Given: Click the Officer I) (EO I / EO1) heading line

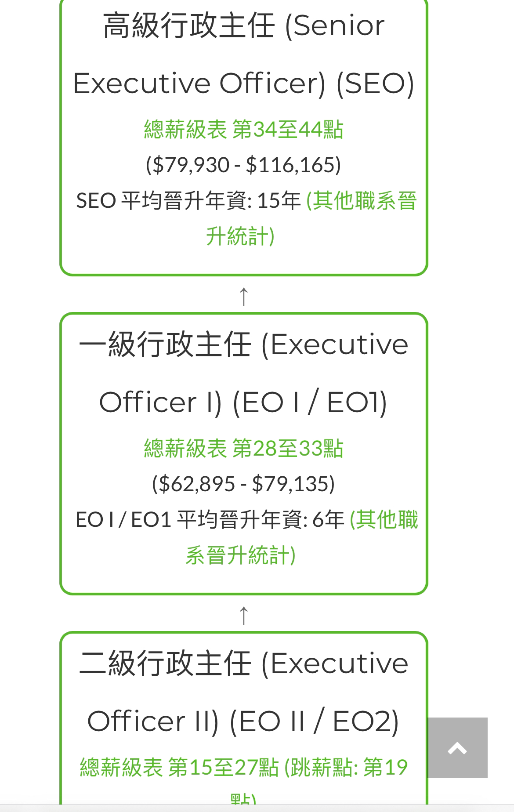Looking at the screenshot, I should click(243, 402).
